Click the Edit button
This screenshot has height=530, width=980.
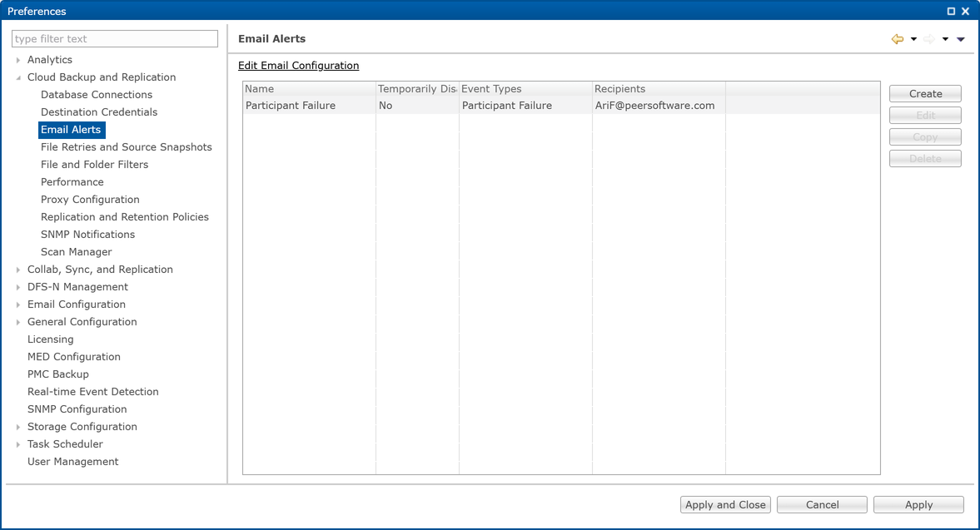925,116
